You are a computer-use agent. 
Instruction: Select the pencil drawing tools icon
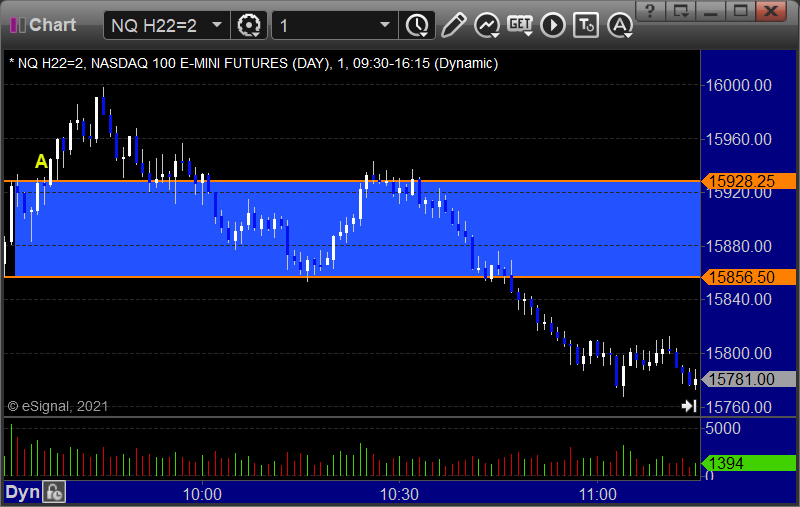[x=453, y=25]
